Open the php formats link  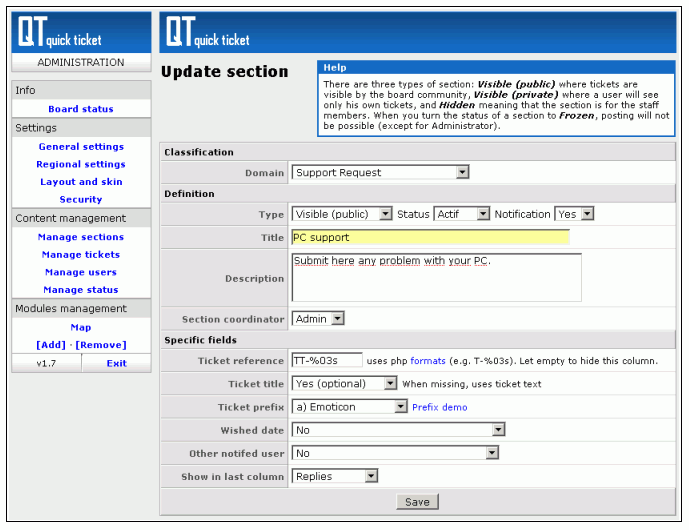[426, 360]
